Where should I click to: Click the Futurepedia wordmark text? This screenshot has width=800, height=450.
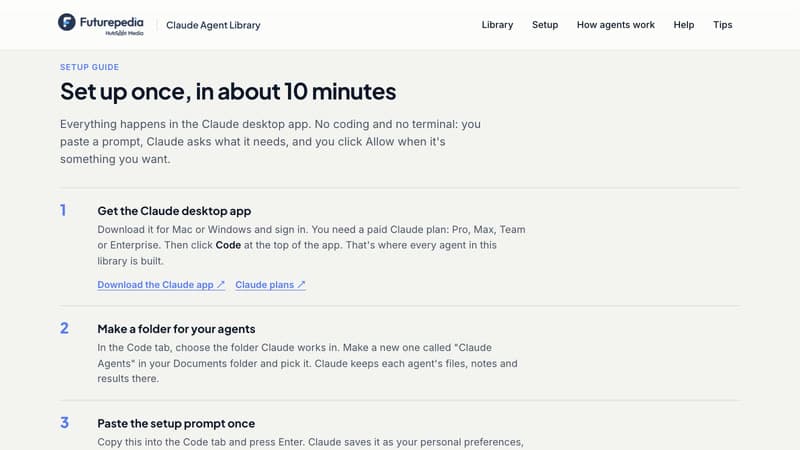tap(112, 22)
